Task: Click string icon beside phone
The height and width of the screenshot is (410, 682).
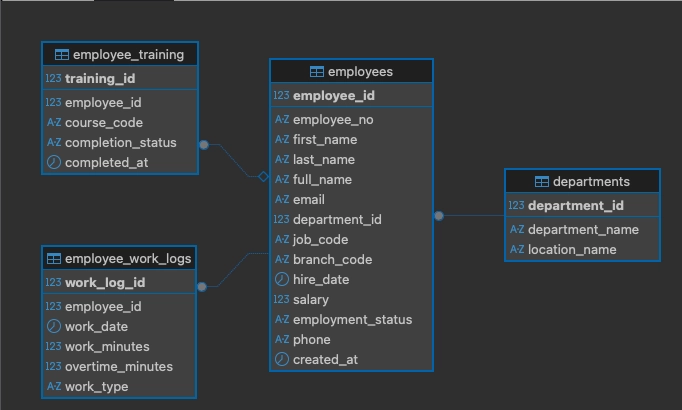Action: tap(282, 339)
